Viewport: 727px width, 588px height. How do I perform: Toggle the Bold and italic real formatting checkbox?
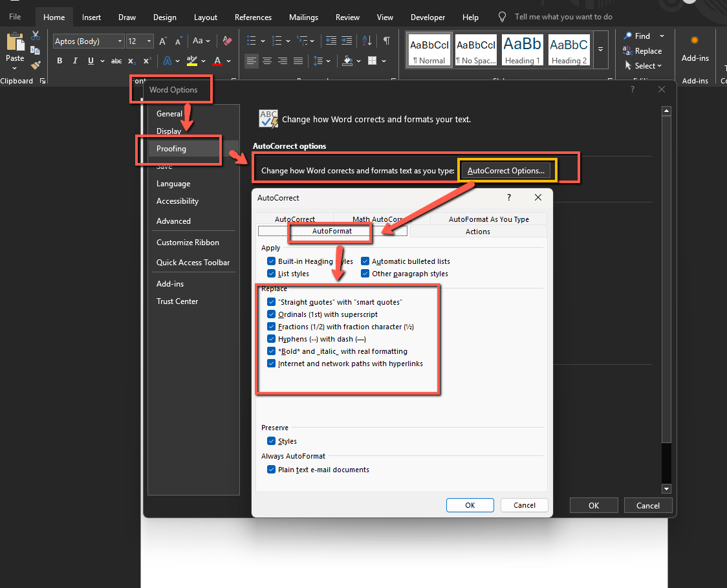(271, 351)
